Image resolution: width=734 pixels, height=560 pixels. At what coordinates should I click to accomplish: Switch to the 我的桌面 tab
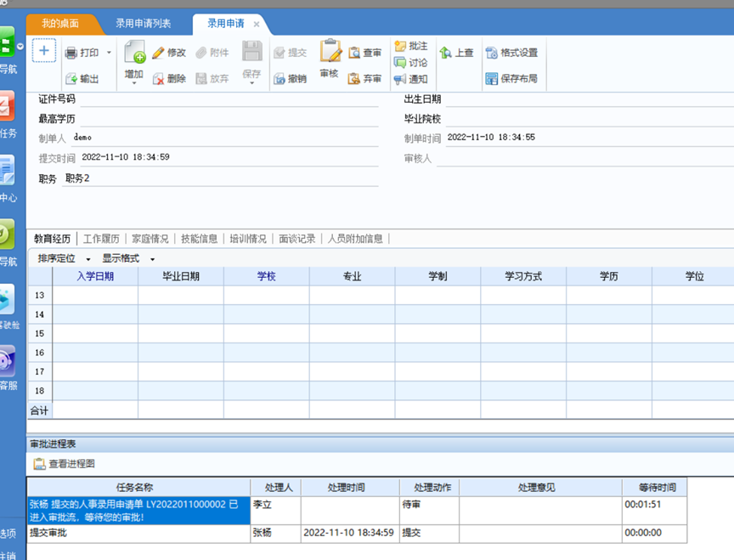60,24
